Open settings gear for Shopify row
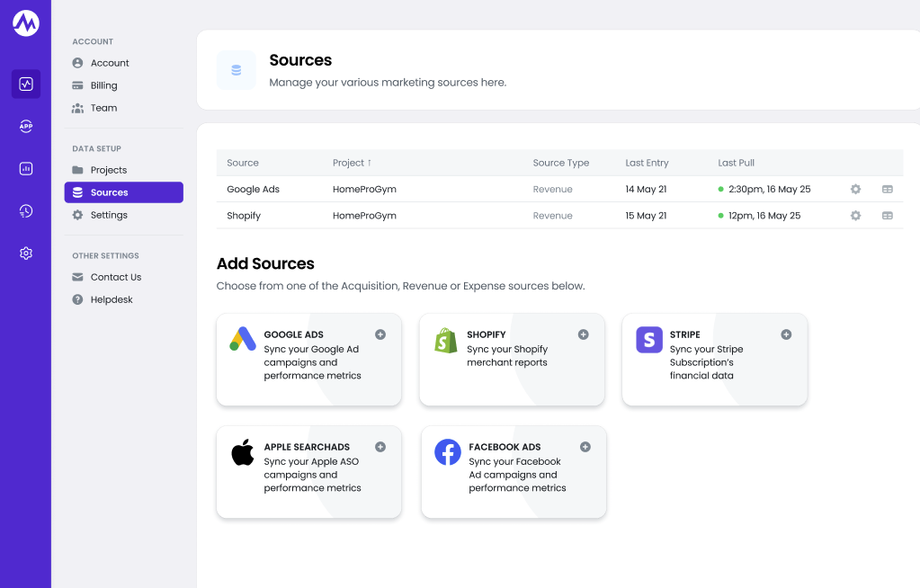The height and width of the screenshot is (588, 920). pos(855,216)
